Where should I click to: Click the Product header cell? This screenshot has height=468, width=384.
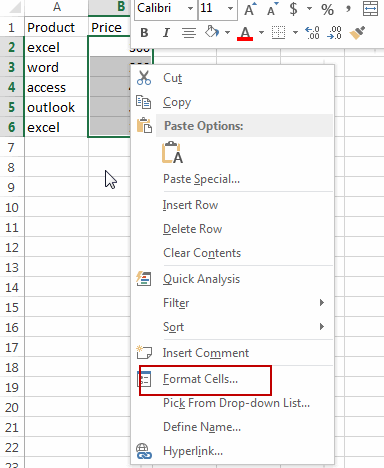click(56, 27)
